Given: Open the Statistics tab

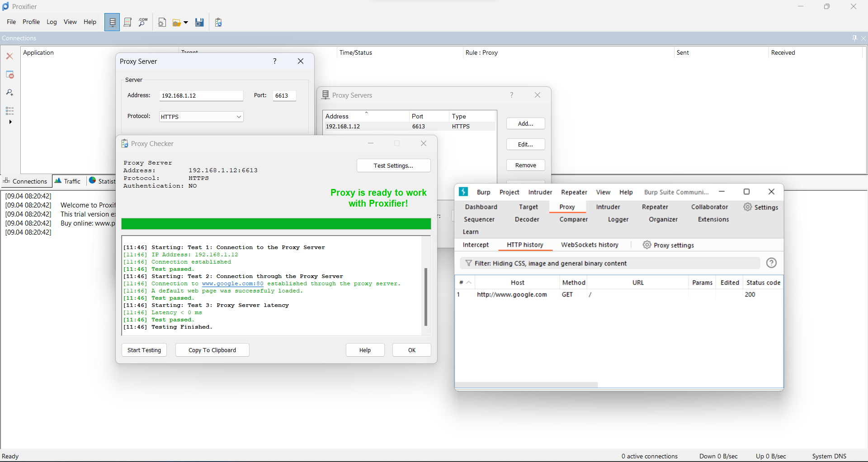Looking at the screenshot, I should [x=102, y=181].
